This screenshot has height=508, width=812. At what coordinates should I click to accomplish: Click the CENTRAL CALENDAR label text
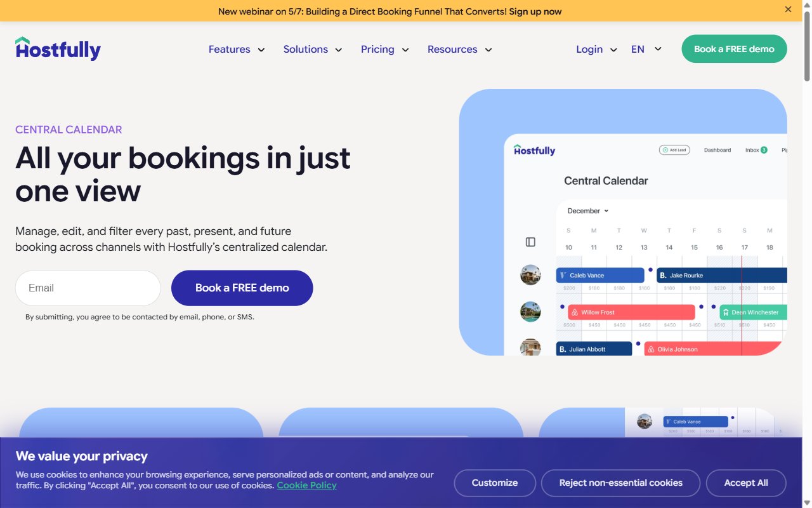tap(69, 130)
